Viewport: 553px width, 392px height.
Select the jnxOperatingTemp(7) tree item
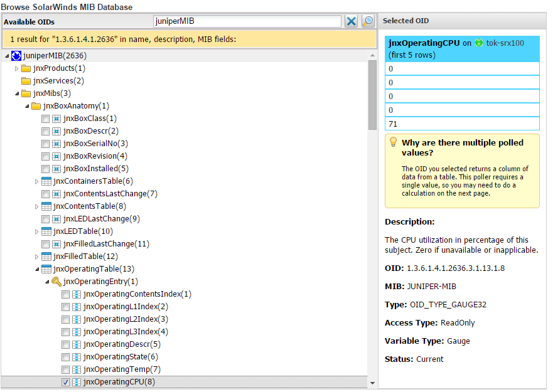(x=122, y=369)
